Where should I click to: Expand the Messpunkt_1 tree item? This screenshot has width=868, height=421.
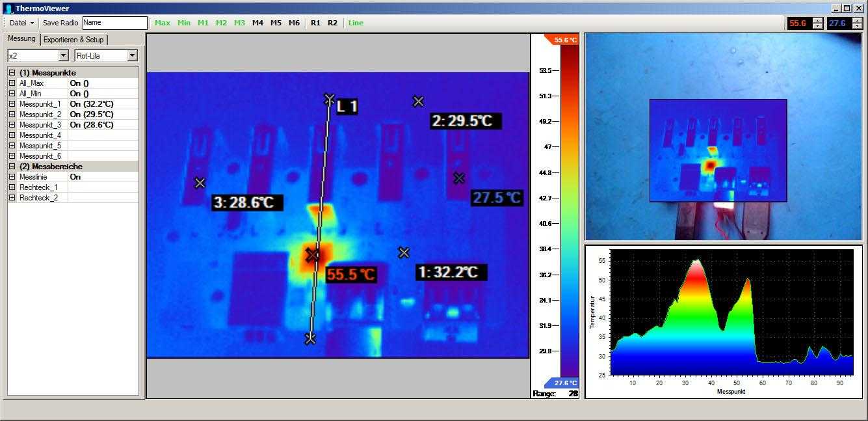coord(12,104)
